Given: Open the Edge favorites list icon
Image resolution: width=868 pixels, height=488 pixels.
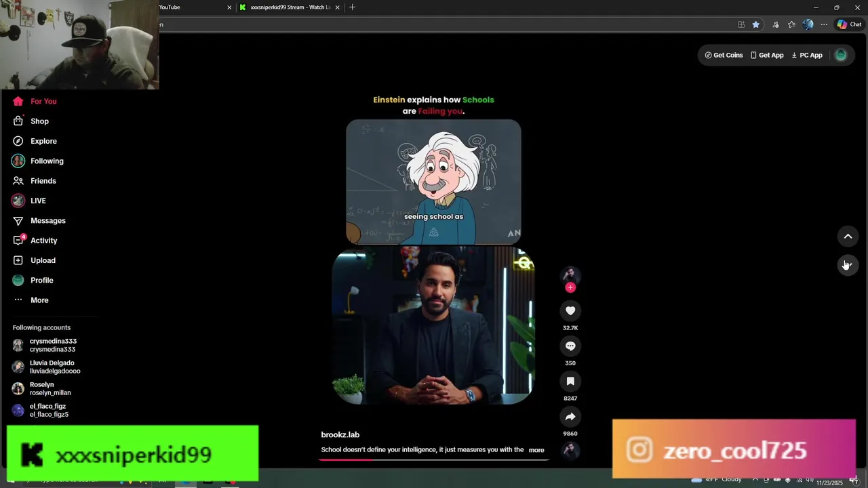Looking at the screenshot, I should 791,24.
